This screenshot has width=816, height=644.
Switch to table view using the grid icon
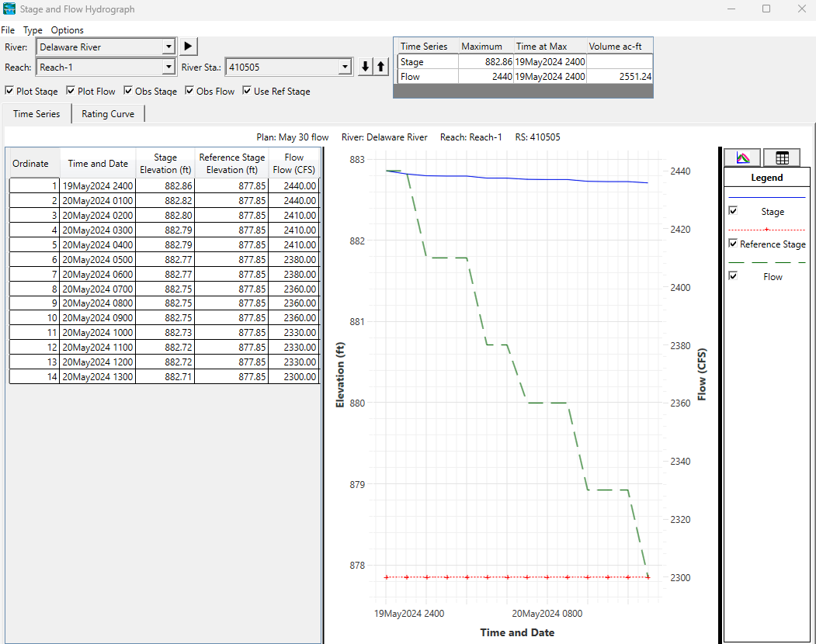click(x=782, y=157)
